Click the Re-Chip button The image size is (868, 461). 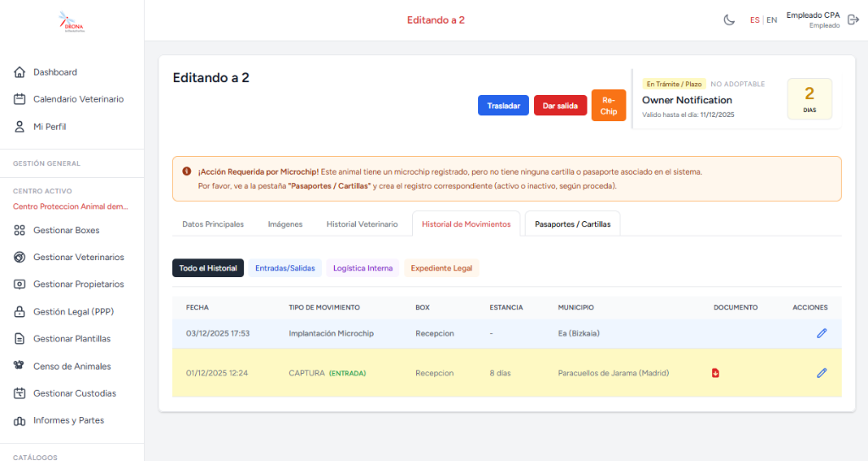[609, 105]
